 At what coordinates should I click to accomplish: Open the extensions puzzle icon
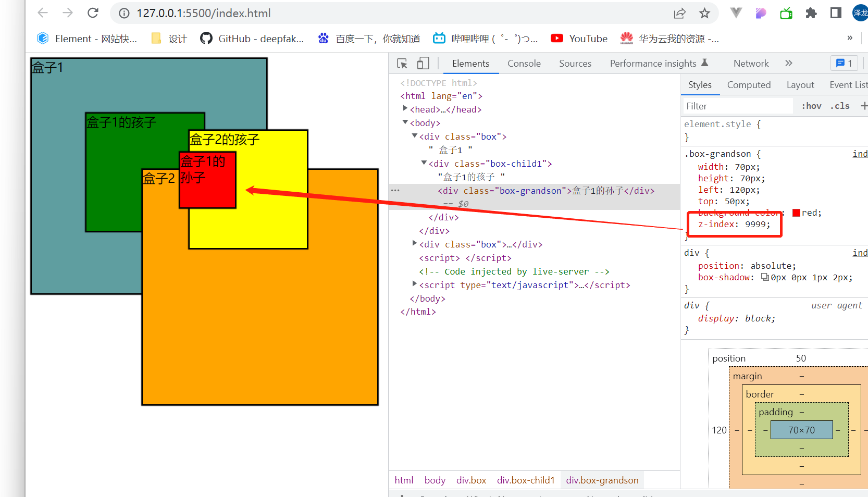coord(811,13)
